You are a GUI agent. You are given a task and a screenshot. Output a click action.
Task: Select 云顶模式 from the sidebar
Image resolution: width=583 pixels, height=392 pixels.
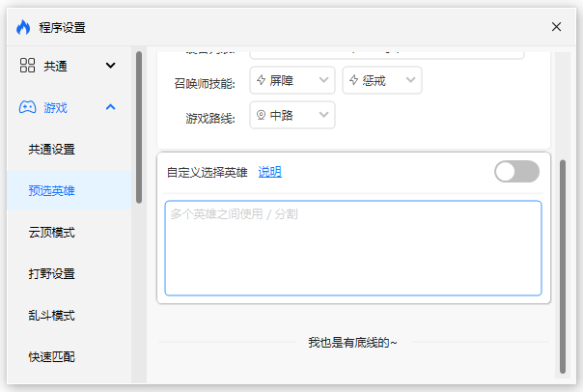[x=52, y=233]
